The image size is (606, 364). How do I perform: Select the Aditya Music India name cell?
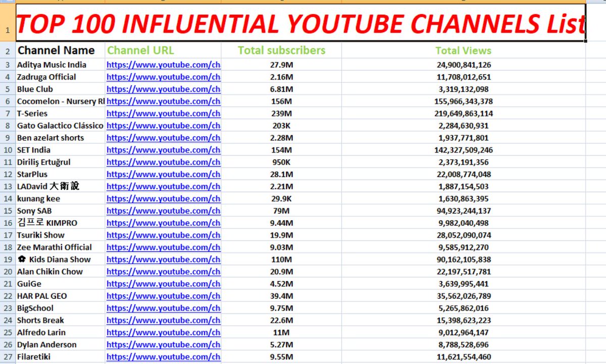(60, 65)
